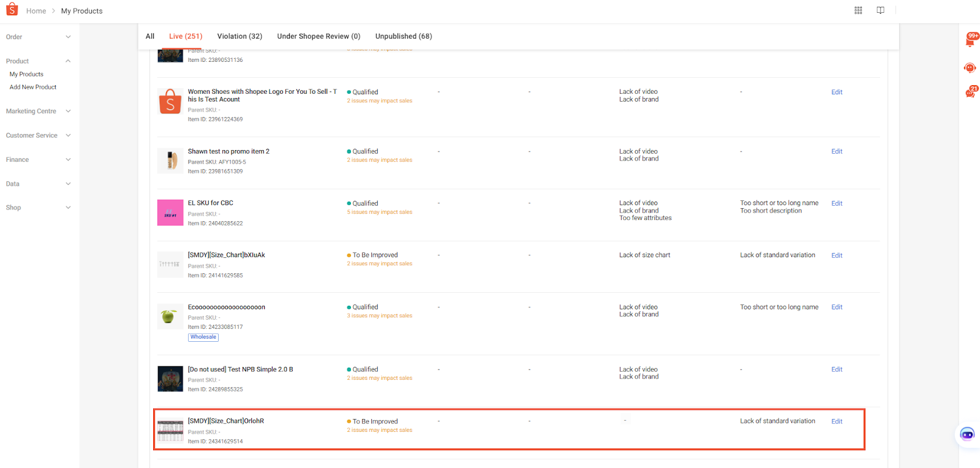Expand the Customer Service sidebar section
The width and height of the screenshot is (980, 468).
39,135
